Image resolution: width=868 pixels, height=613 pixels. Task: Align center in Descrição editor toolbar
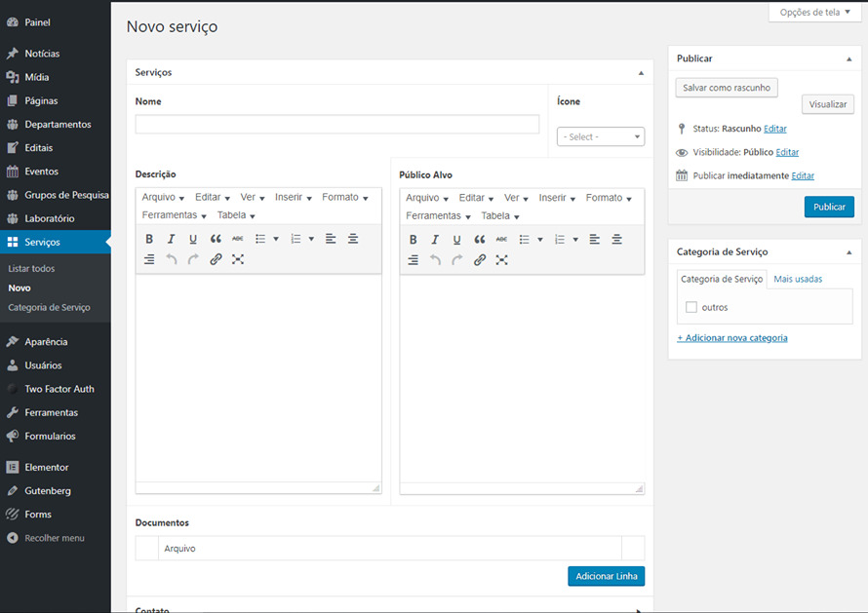tap(353, 239)
